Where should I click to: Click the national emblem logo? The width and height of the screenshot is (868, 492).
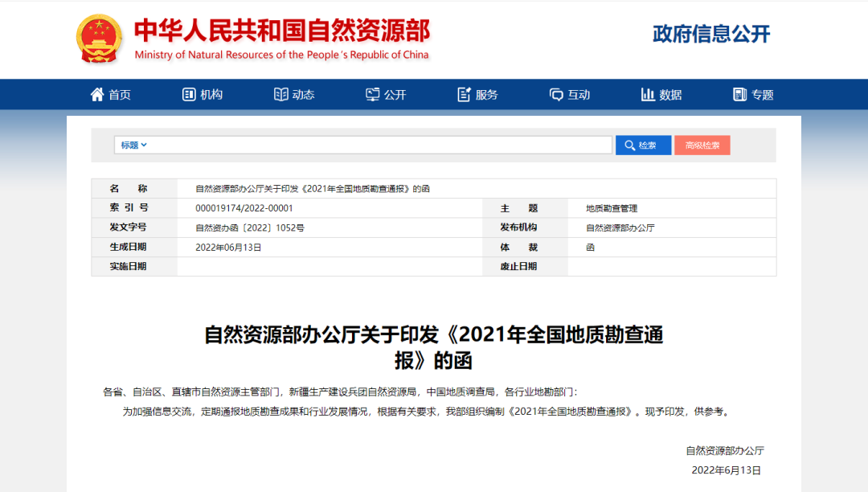point(99,39)
